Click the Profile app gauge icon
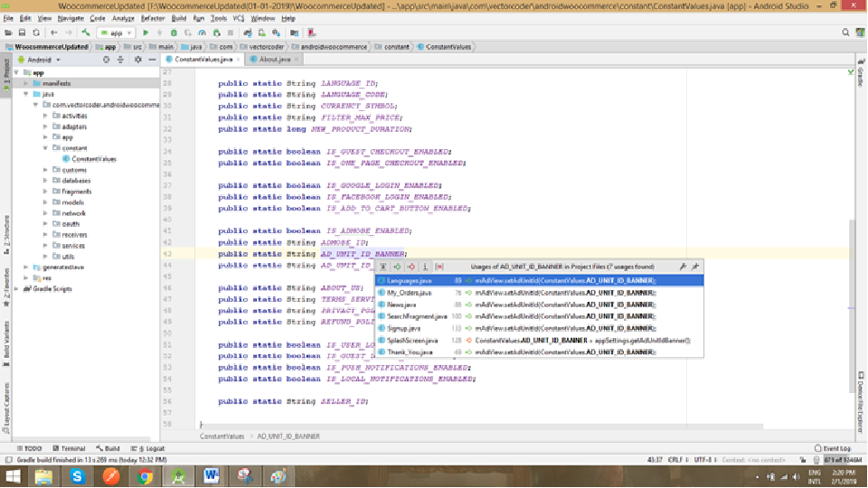This screenshot has width=868, height=488. coord(203,33)
